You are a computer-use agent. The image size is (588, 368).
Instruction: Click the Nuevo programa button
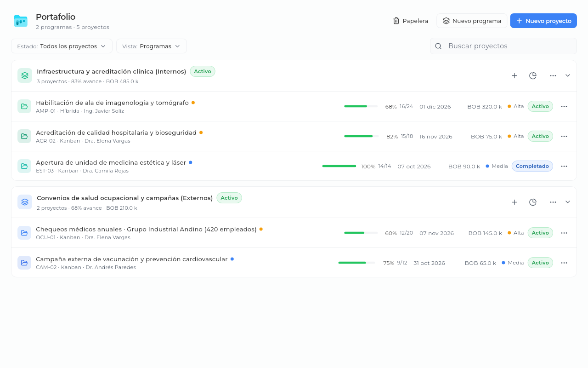[472, 21]
